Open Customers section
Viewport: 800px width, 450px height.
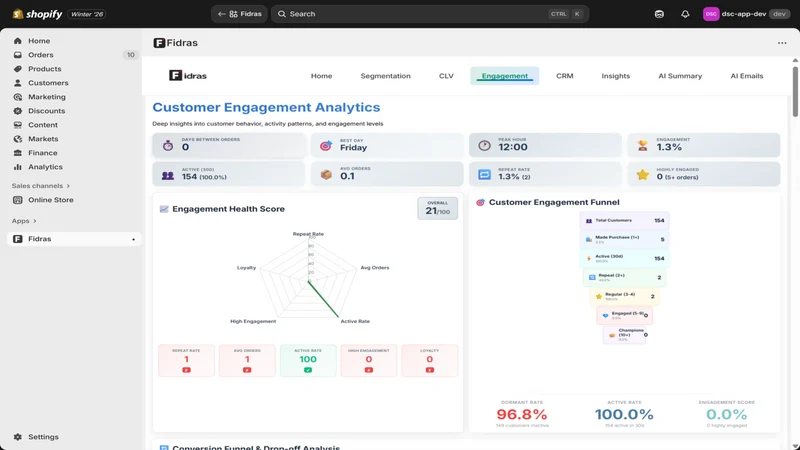coord(48,83)
